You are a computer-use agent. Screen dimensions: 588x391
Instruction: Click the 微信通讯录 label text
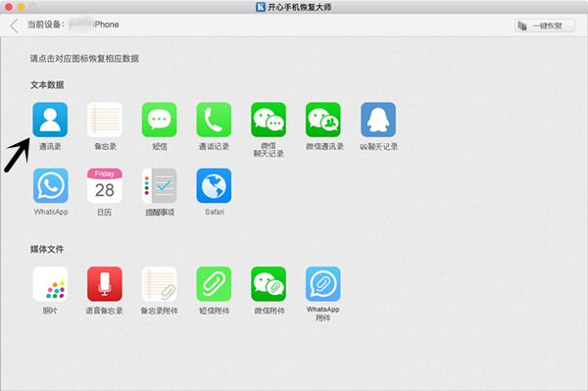(x=324, y=146)
